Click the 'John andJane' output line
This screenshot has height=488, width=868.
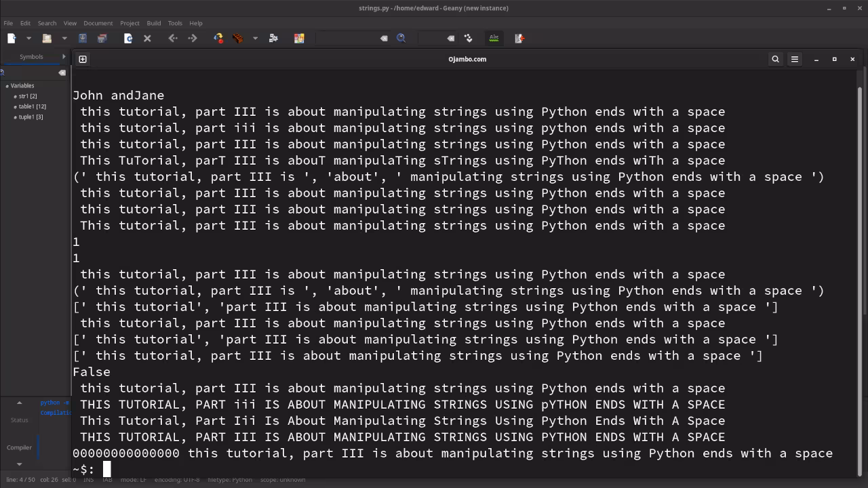click(118, 96)
